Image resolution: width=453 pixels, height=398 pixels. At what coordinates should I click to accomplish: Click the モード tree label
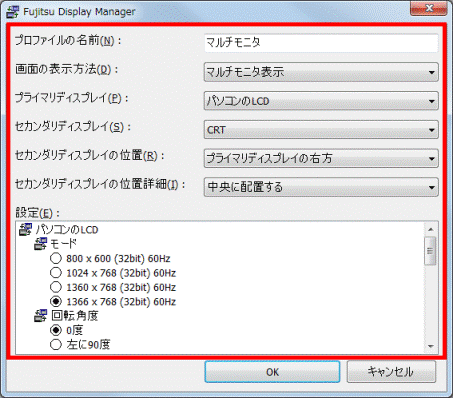click(63, 244)
